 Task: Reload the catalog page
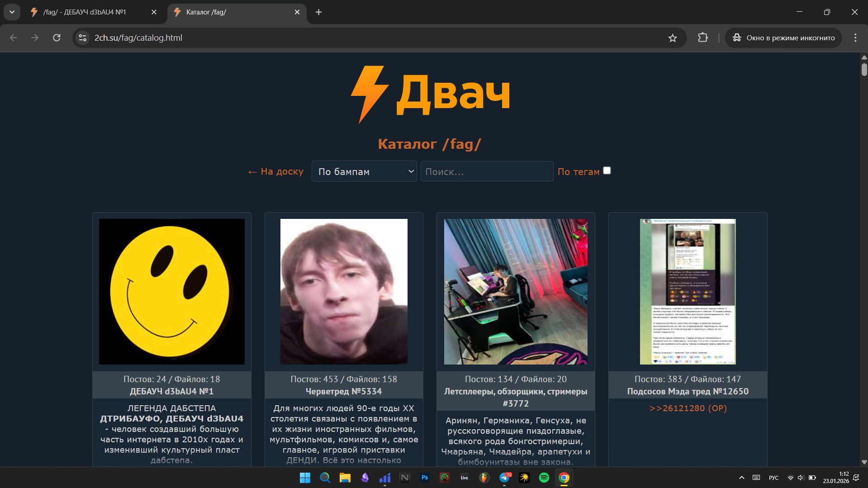coord(57,38)
